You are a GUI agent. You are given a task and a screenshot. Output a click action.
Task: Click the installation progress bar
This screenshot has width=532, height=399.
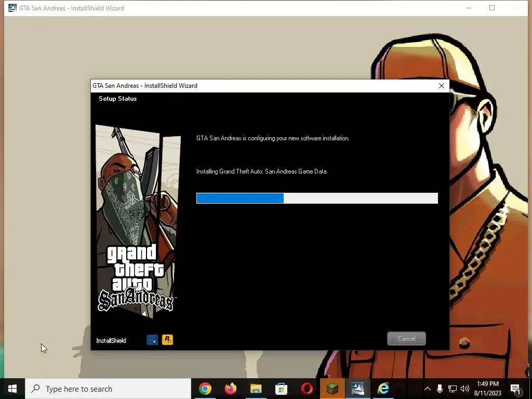click(317, 198)
